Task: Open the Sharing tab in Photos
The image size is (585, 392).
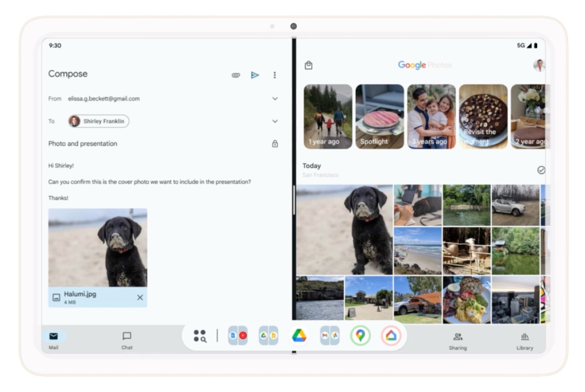Action: tap(458, 341)
